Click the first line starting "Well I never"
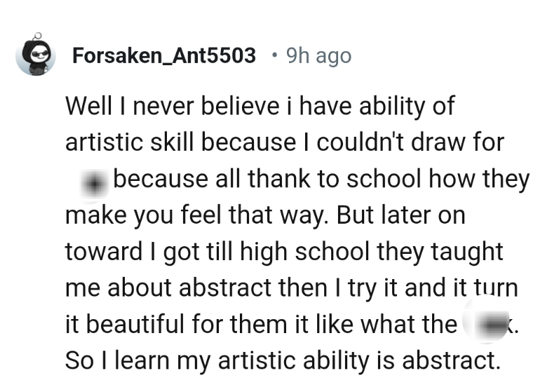The height and width of the screenshot is (392, 538). 260,107
